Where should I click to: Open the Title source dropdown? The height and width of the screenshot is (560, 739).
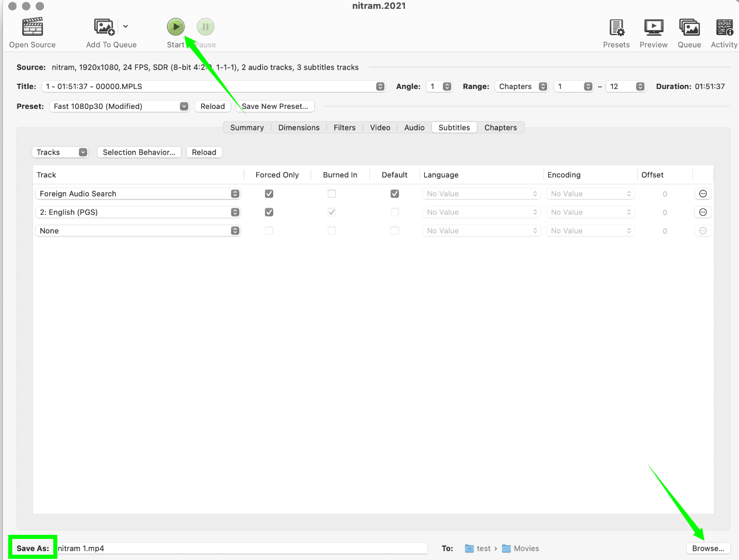pyautogui.click(x=213, y=87)
